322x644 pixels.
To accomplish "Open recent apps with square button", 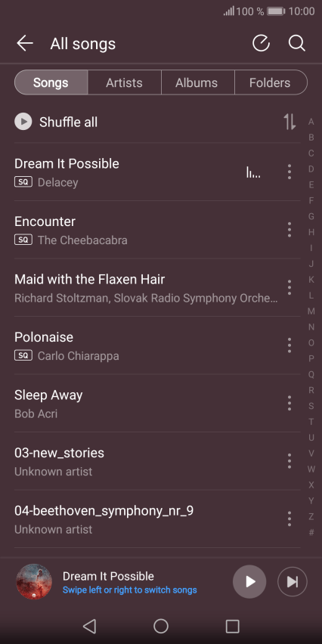I will coord(233,626).
